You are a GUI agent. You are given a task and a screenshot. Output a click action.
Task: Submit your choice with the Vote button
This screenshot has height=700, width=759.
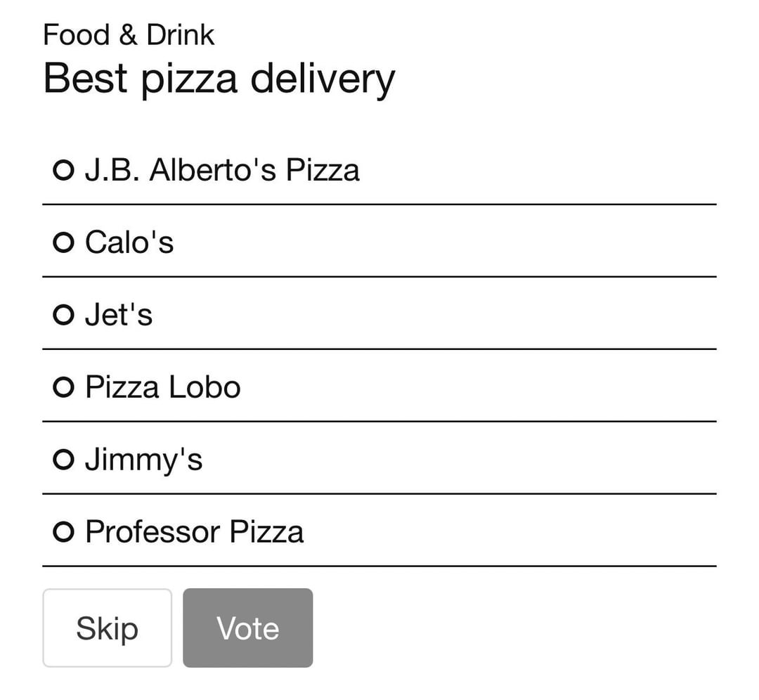pos(248,628)
